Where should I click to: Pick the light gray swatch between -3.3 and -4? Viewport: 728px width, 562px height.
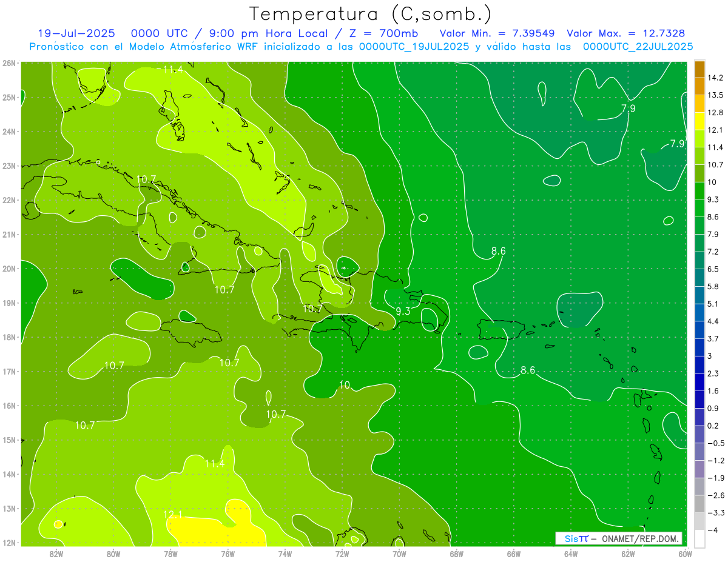(699, 521)
